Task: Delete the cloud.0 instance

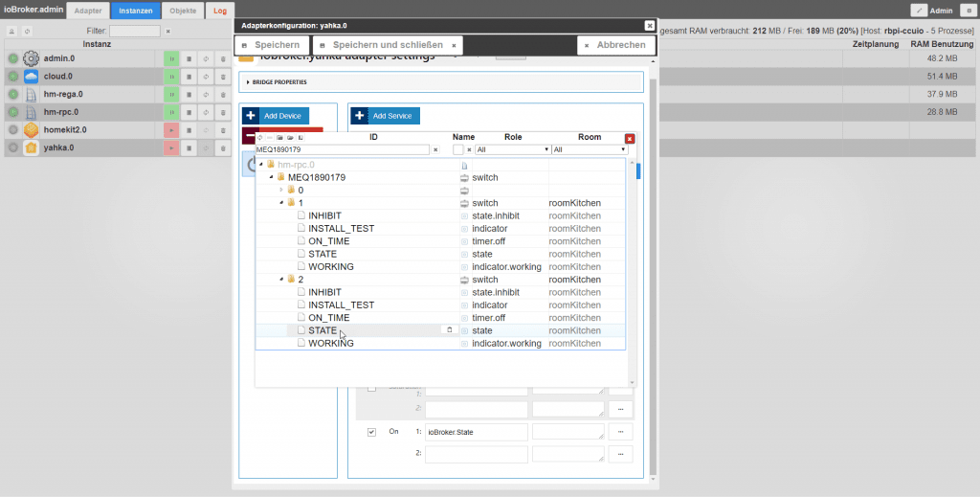Action: [223, 77]
